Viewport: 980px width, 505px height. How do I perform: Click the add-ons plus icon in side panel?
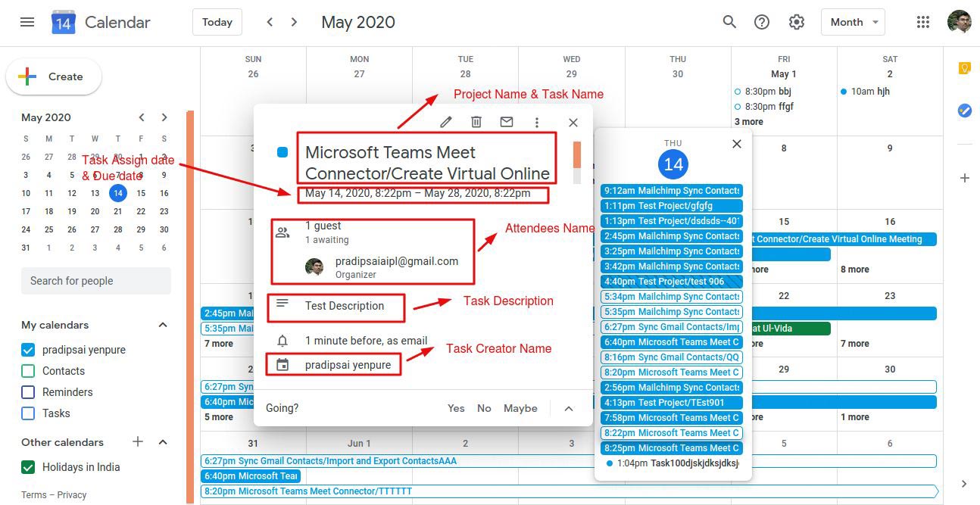(x=964, y=178)
